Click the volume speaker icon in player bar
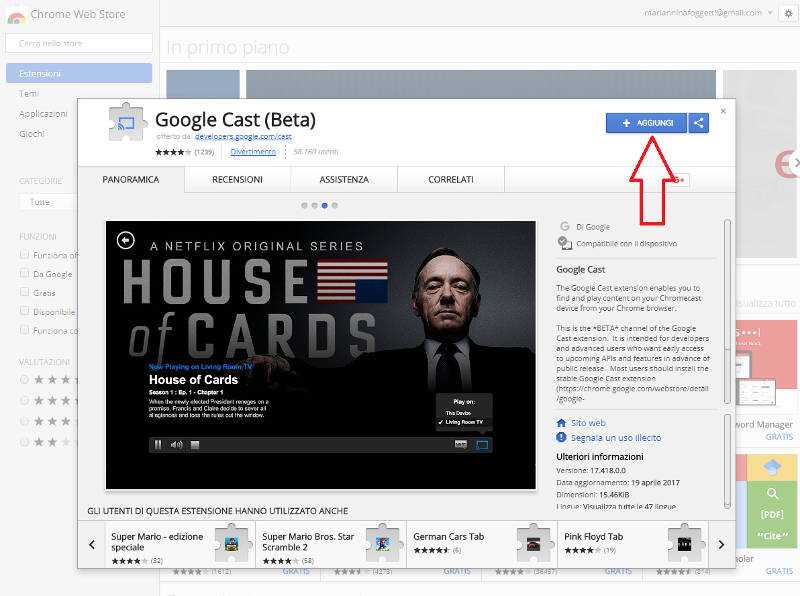 177,445
